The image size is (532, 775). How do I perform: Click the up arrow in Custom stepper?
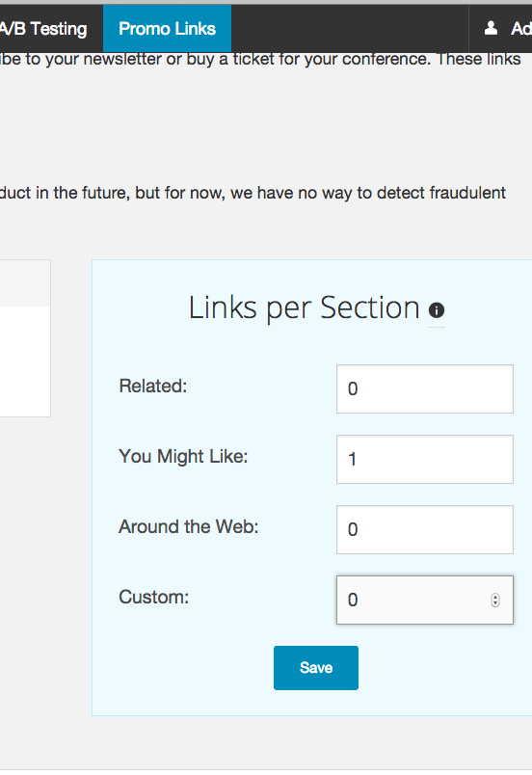pyautogui.click(x=495, y=597)
